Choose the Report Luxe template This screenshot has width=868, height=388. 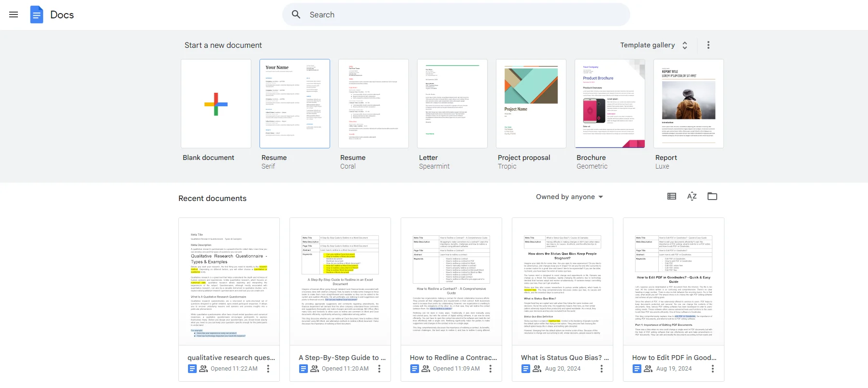pos(689,103)
